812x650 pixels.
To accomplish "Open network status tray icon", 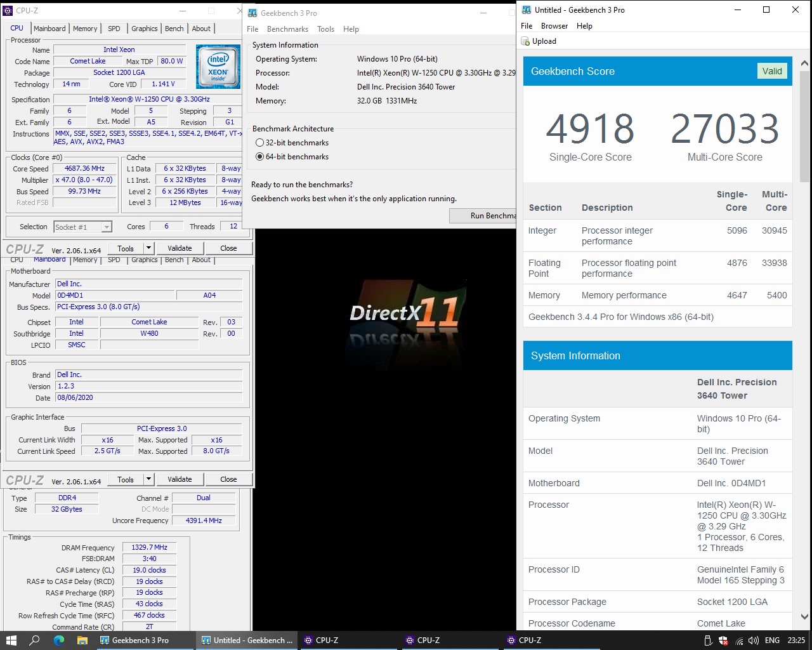I will click(739, 640).
